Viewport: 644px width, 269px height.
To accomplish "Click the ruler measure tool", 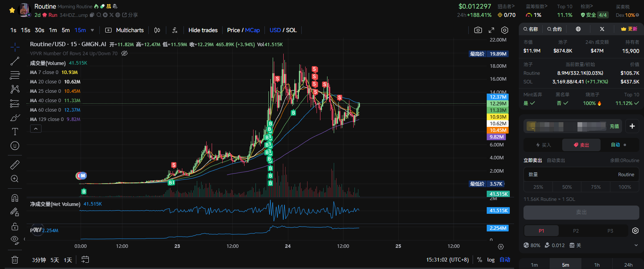I will pos(15,165).
